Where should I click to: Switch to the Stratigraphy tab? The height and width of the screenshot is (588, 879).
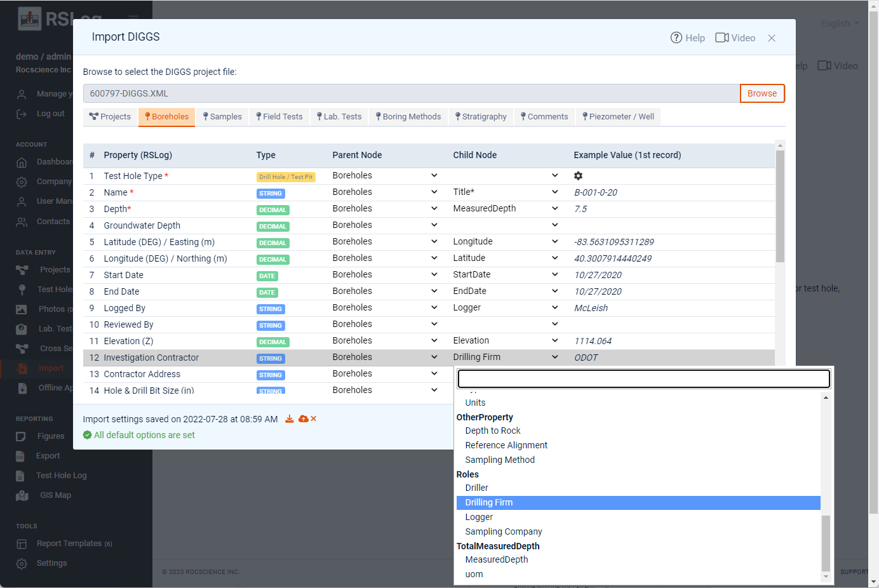point(481,117)
